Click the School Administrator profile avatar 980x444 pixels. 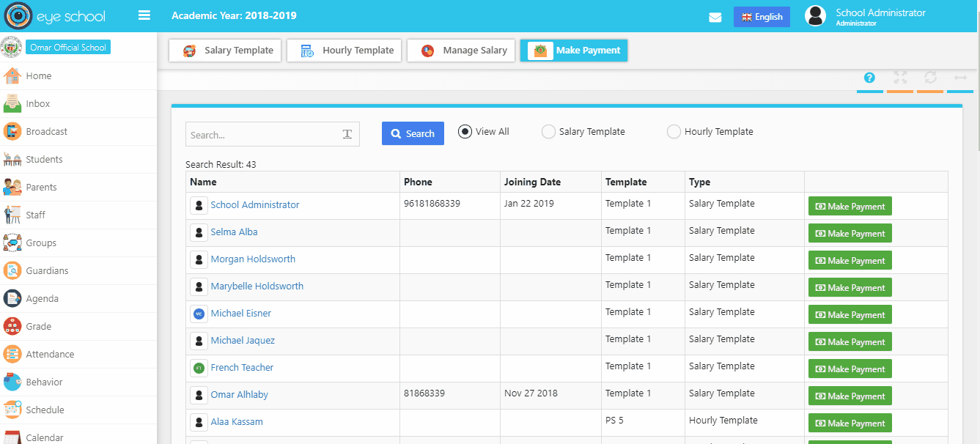coord(815,16)
